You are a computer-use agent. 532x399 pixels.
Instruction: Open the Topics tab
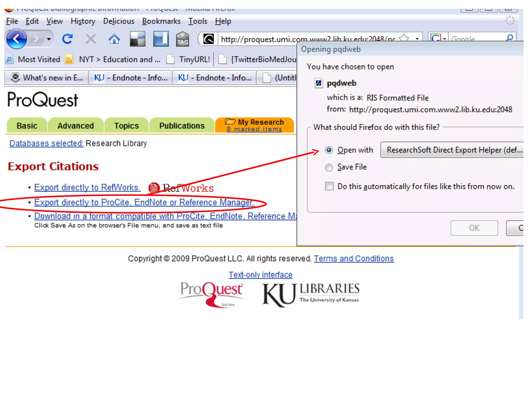127,126
